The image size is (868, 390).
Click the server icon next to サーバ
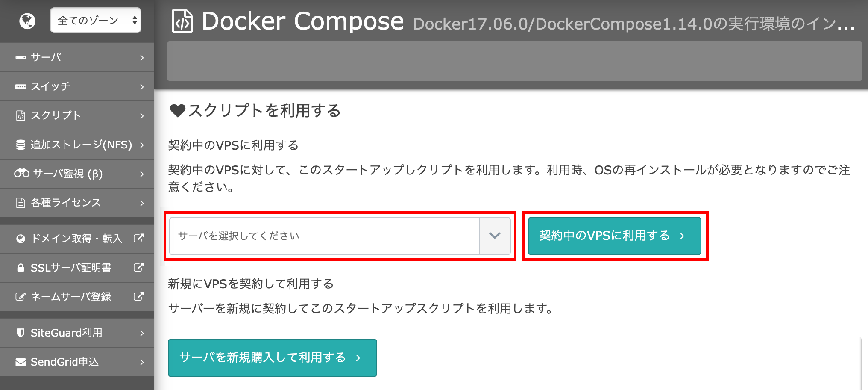[21, 57]
